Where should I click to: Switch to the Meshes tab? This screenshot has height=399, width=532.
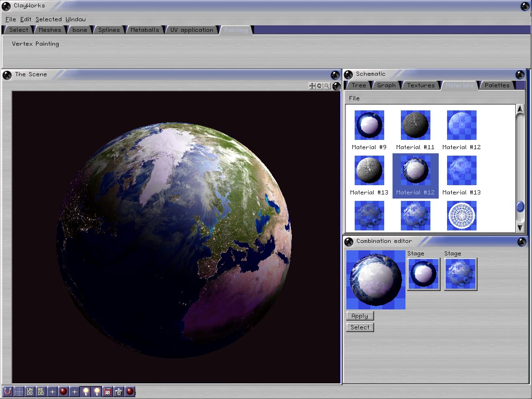[50, 30]
